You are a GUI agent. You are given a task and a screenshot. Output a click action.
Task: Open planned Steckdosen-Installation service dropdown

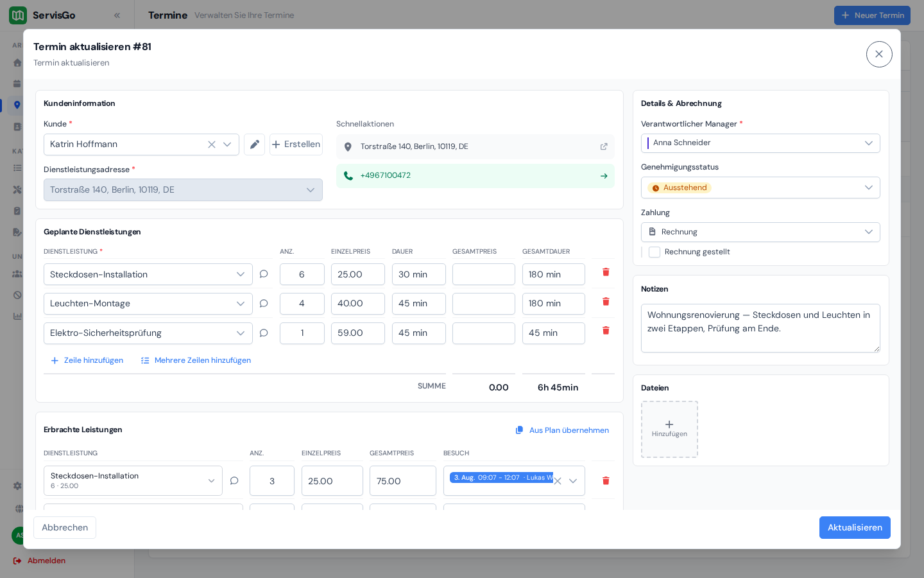[x=148, y=274]
